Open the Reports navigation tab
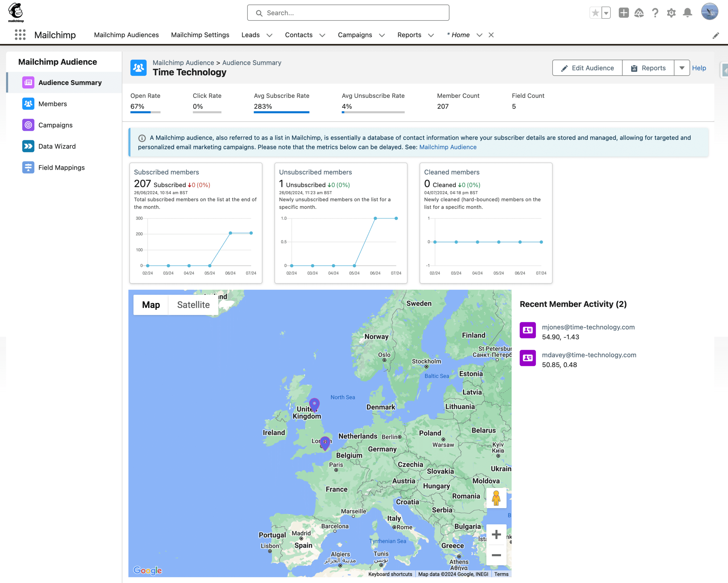The image size is (728, 583). 409,35
